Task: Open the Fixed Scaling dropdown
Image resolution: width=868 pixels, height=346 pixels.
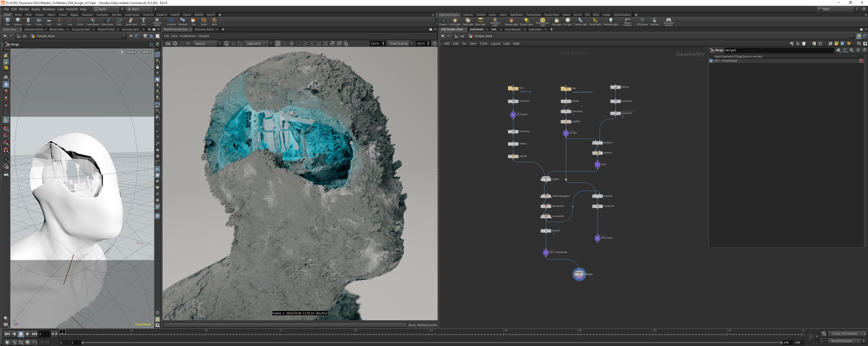Action: pyautogui.click(x=401, y=43)
